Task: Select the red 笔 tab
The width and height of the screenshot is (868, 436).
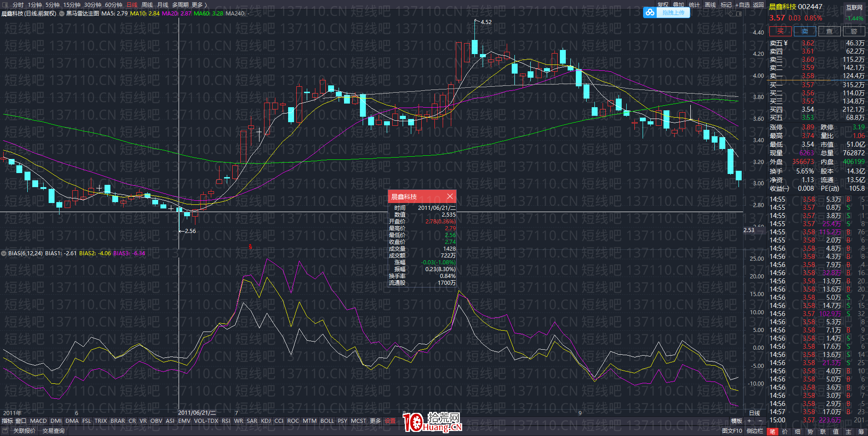Action: pos(772,431)
